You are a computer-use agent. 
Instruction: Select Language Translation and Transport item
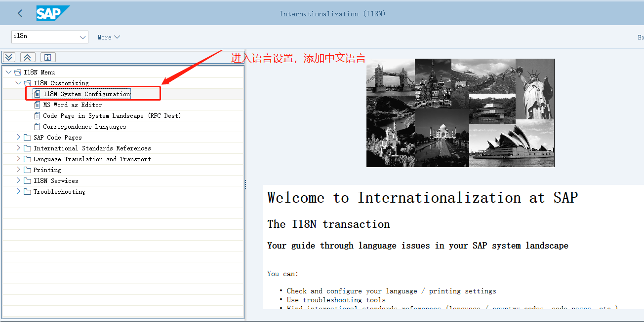click(92, 159)
